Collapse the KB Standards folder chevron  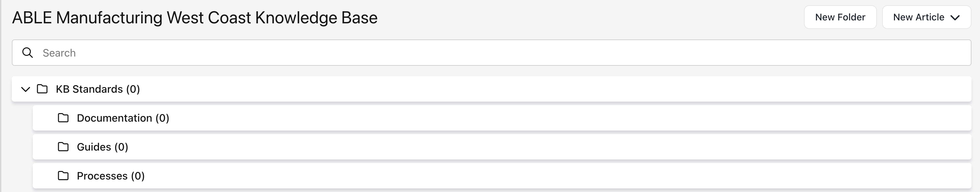[x=26, y=89]
